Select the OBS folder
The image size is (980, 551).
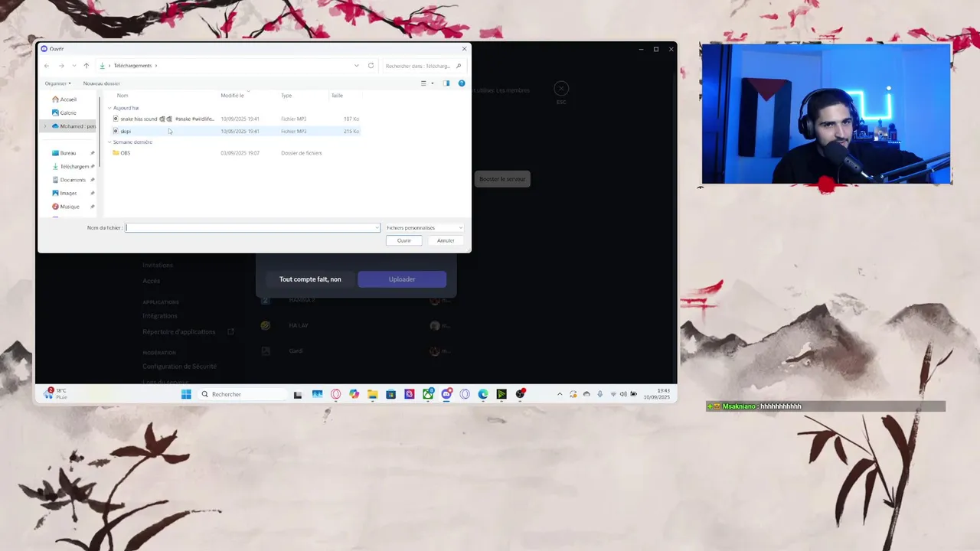coord(236,153)
